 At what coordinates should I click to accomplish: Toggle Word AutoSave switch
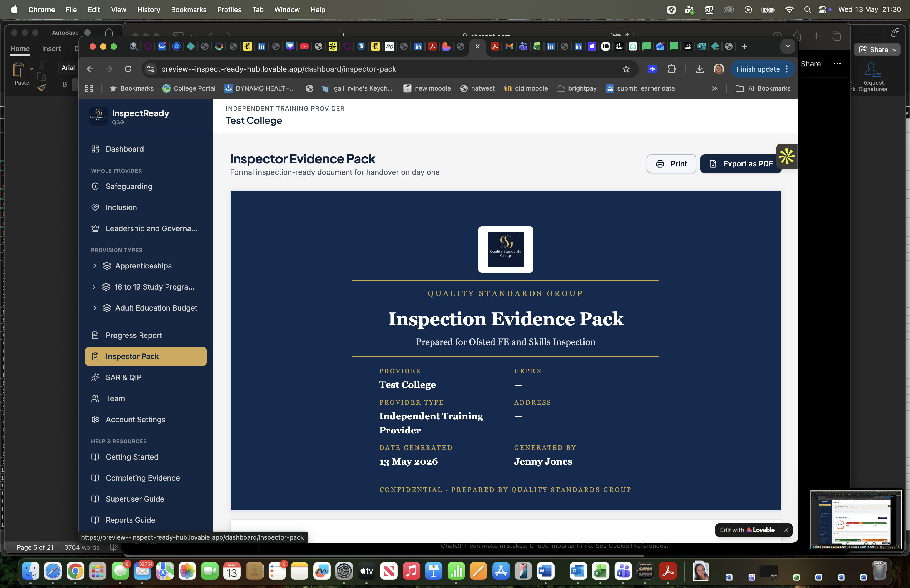coord(88,32)
